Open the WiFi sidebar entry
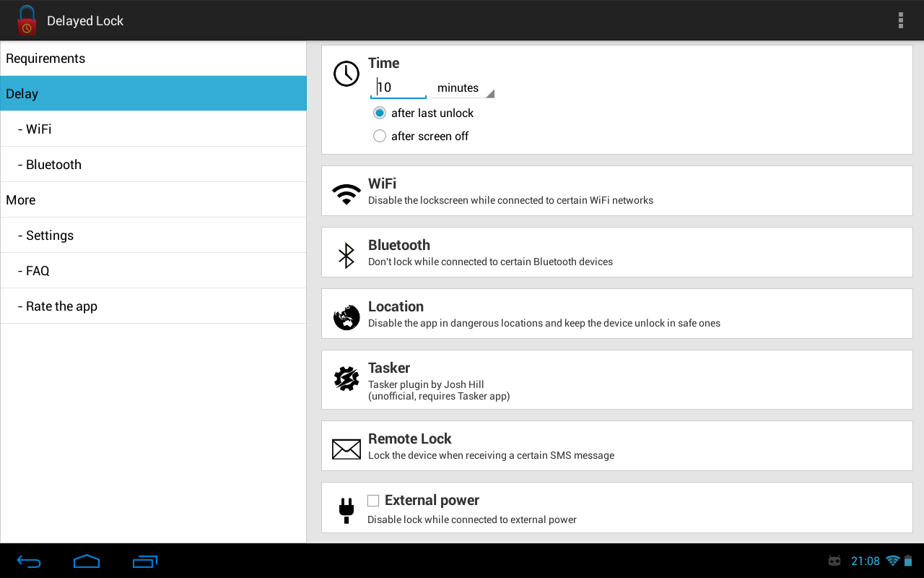This screenshot has height=578, width=924. tap(153, 129)
